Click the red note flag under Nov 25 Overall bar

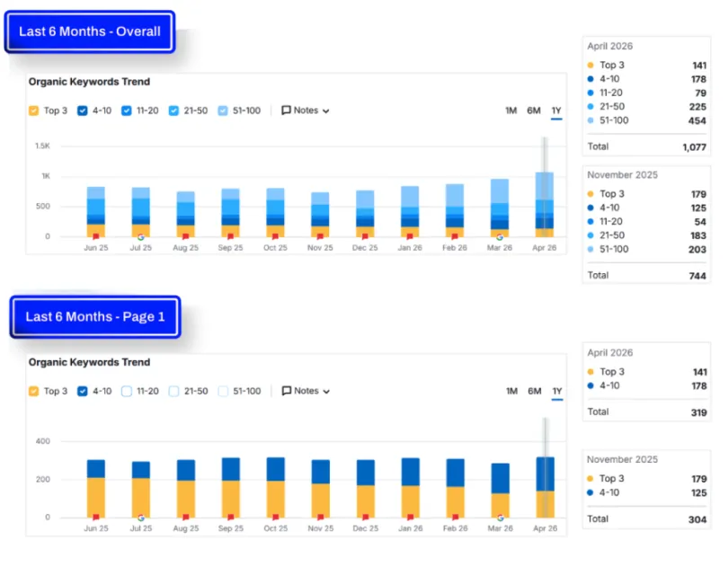[x=320, y=236]
